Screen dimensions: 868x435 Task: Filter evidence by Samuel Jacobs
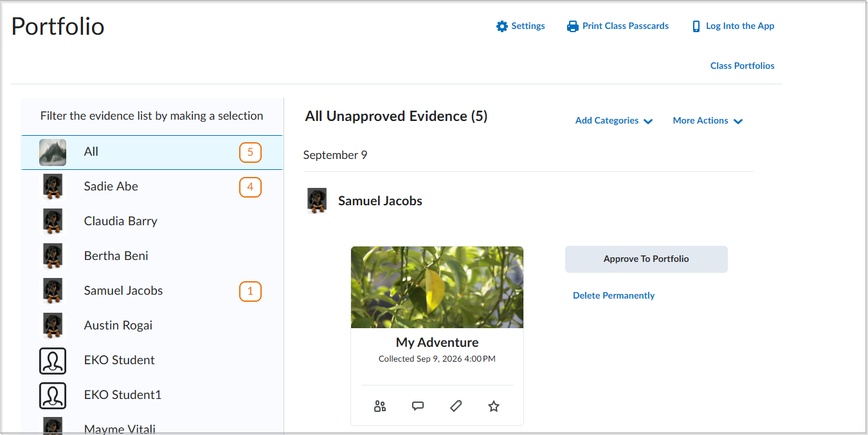pyautogui.click(x=152, y=291)
